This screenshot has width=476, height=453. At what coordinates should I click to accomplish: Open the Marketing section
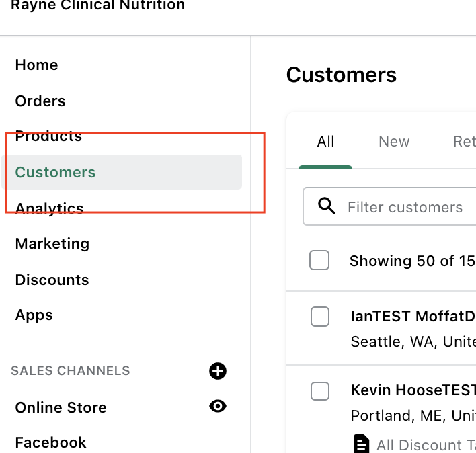52,244
